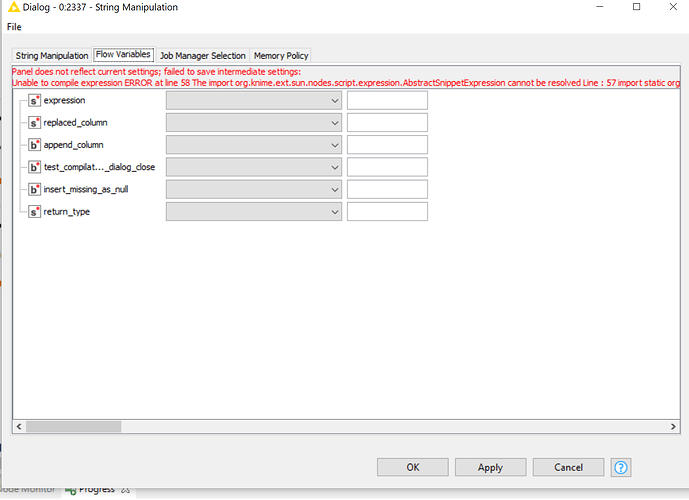Open the File menu
The height and width of the screenshot is (500, 689).
coord(14,27)
